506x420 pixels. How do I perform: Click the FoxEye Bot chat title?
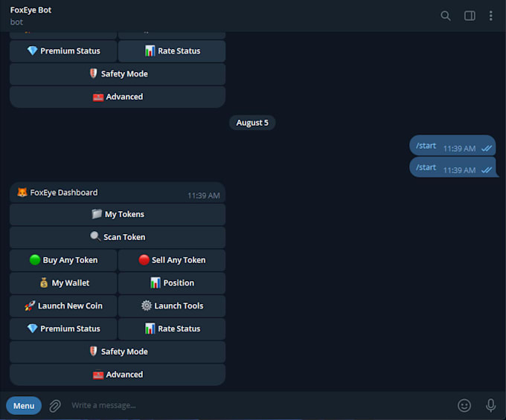click(x=31, y=10)
